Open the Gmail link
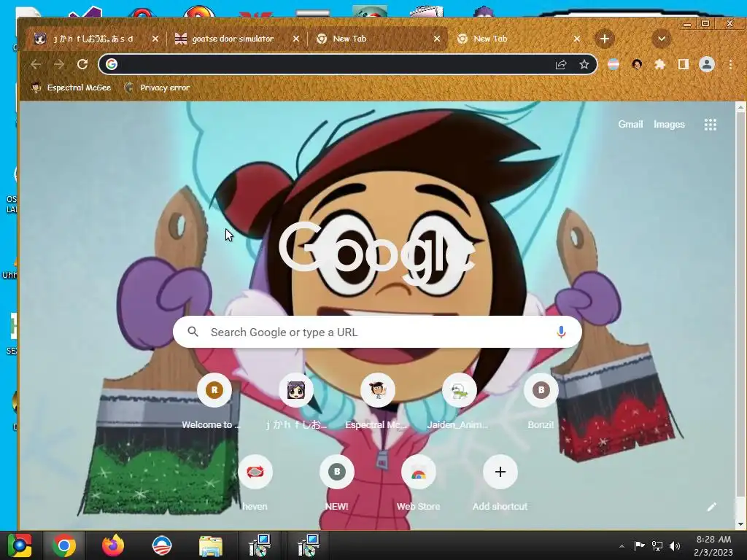747x560 pixels. pyautogui.click(x=630, y=124)
